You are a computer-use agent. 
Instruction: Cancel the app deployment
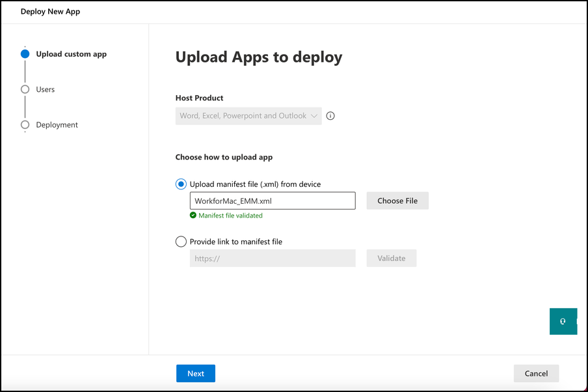(x=536, y=373)
